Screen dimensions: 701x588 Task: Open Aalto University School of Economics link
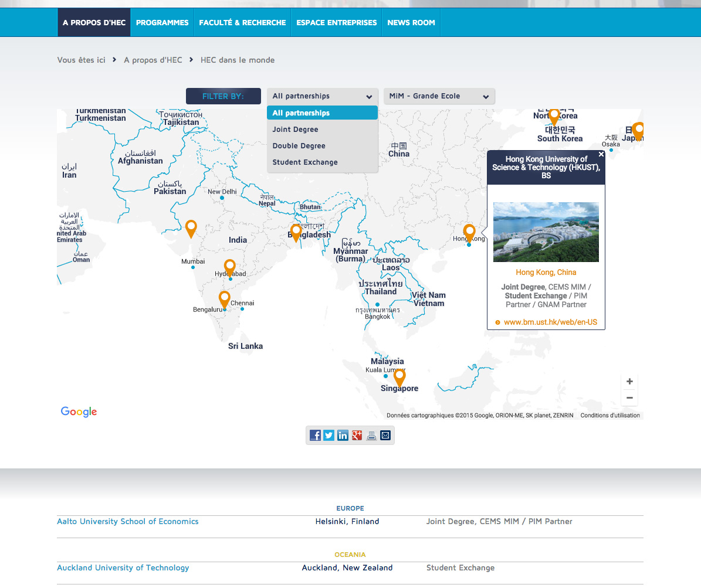click(x=127, y=521)
